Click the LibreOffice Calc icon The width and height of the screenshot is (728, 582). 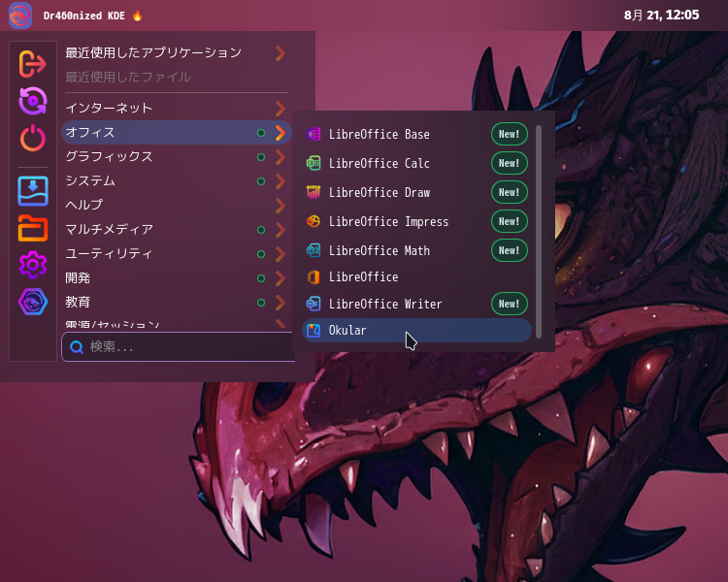coord(314,163)
